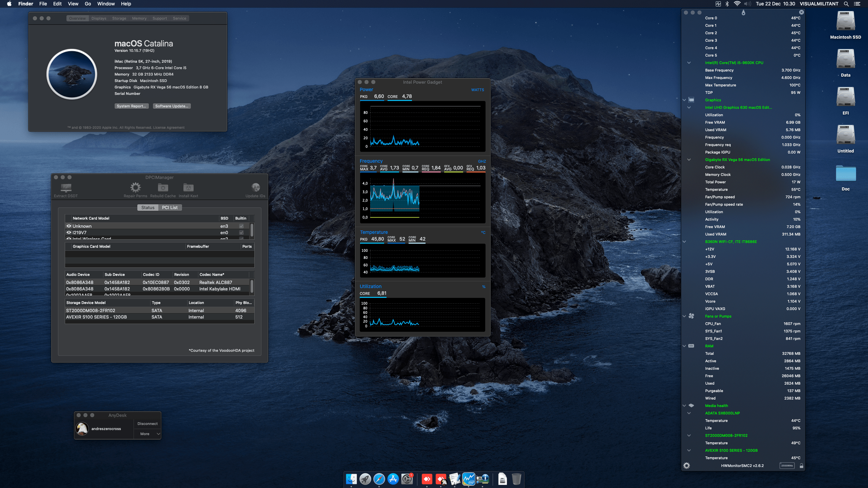The width and height of the screenshot is (868, 488).
Task: Open the More dropdown in AnyDesk
Action: 147,434
